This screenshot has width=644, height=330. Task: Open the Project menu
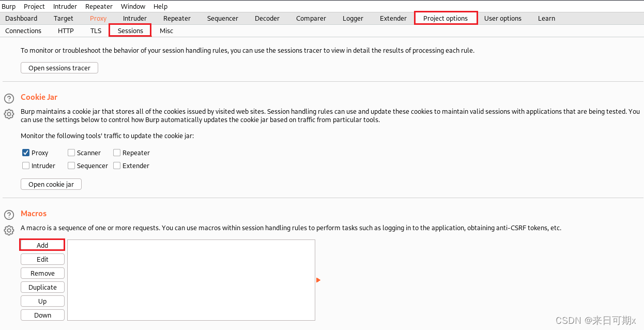pos(34,6)
